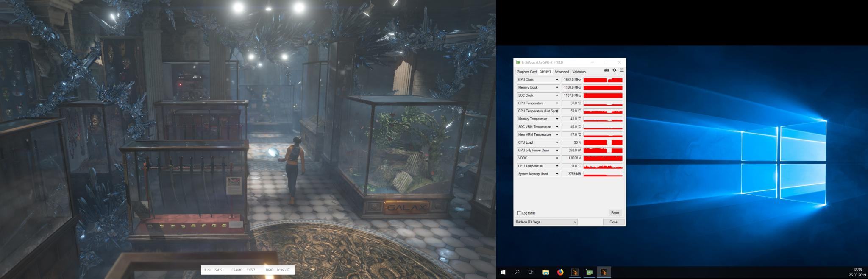Viewport: 868px width, 279px height.
Task: Click the Memory Clock 1100.0 MHz value
Action: [572, 87]
